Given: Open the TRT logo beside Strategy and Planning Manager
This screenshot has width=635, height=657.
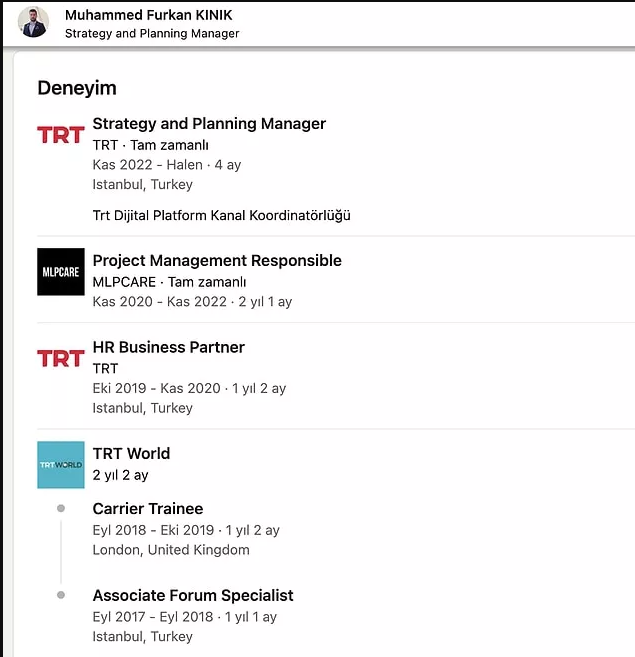Looking at the screenshot, I should (x=60, y=135).
